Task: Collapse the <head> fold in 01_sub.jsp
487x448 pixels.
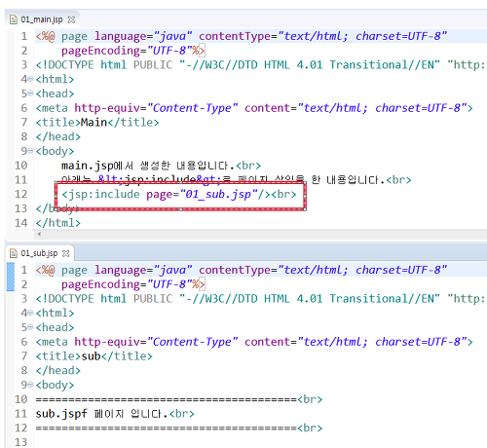Action: point(30,327)
